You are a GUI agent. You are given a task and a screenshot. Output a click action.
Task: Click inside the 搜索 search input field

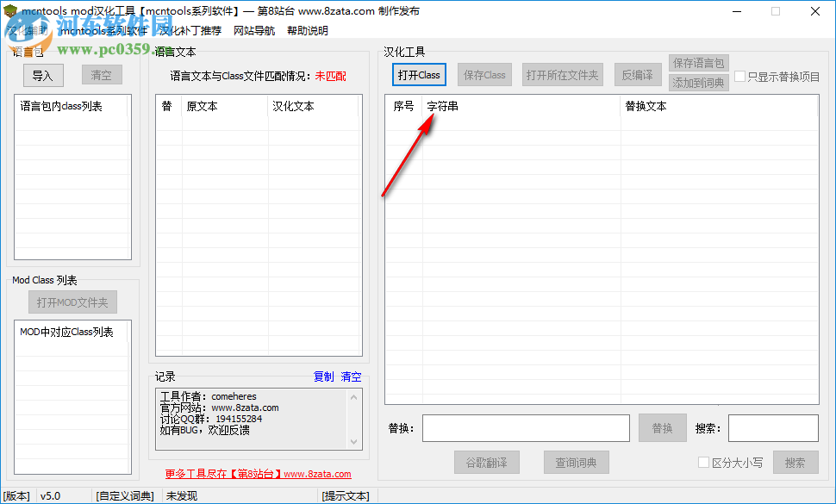coord(775,427)
